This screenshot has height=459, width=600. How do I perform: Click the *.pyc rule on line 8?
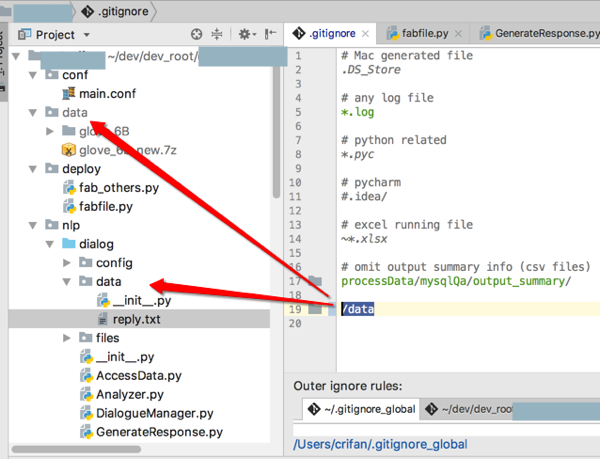(357, 155)
